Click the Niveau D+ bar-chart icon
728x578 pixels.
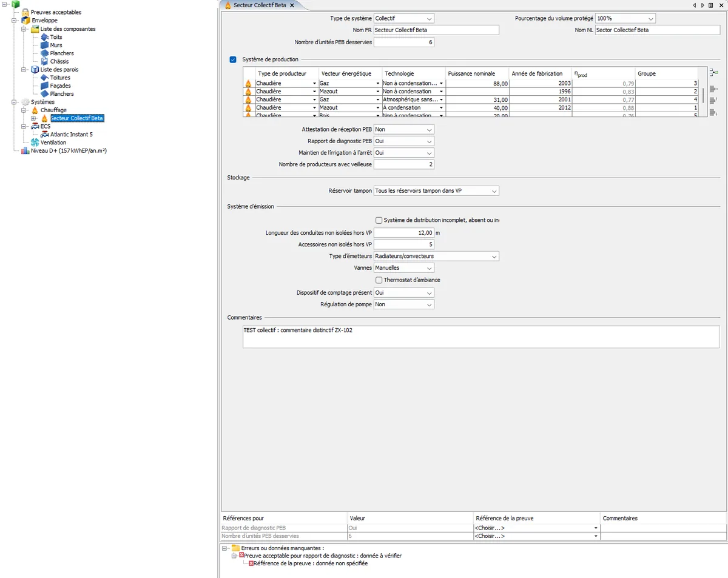(x=25, y=150)
